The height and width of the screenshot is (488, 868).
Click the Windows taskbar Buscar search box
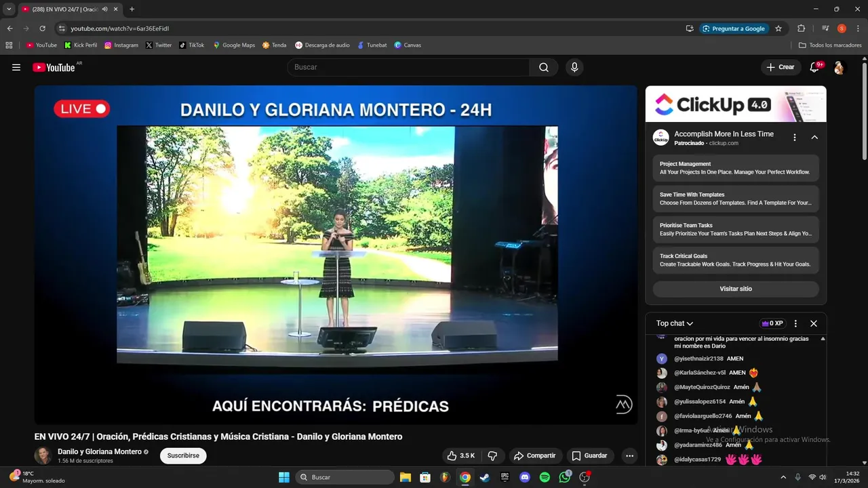pos(345,477)
